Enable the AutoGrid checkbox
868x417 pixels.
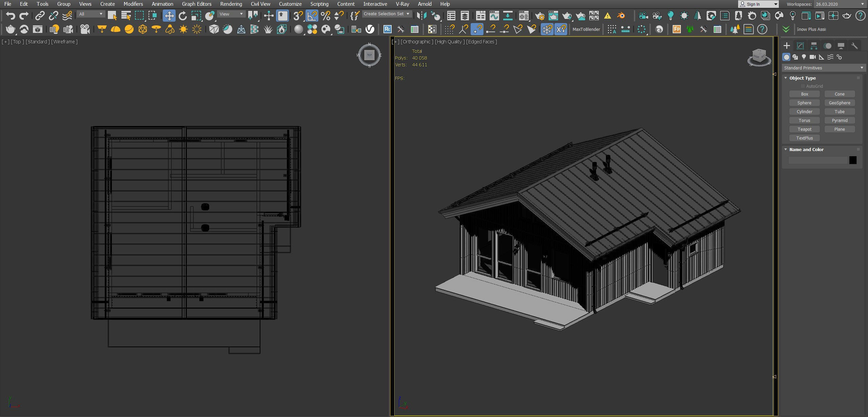[803, 86]
